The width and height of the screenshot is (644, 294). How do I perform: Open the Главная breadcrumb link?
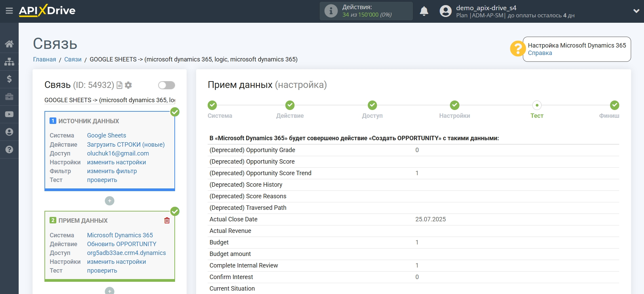pos(44,59)
